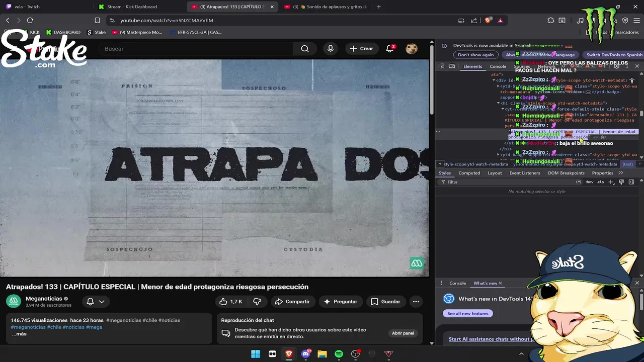Click 'Don't show again' in DevTools banner
This screenshot has height=362, width=644.
pos(475,55)
